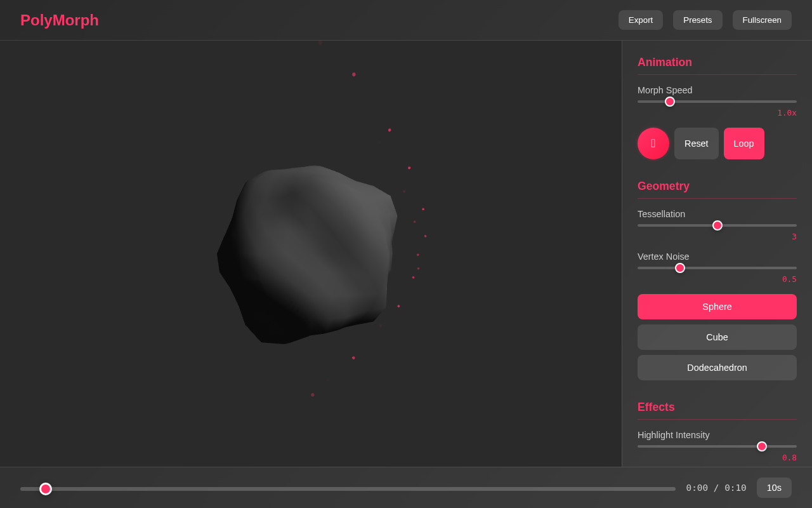Open the Export options
The image size is (812, 508).
click(x=640, y=20)
